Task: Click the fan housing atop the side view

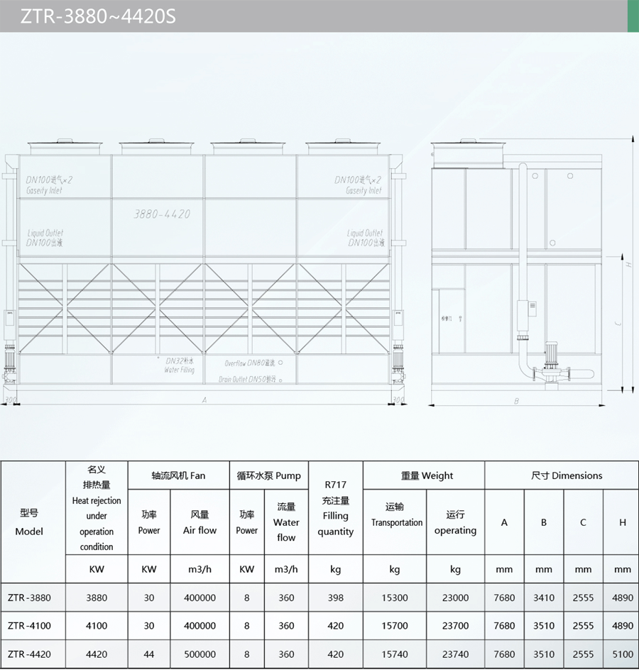Action: click(x=469, y=154)
